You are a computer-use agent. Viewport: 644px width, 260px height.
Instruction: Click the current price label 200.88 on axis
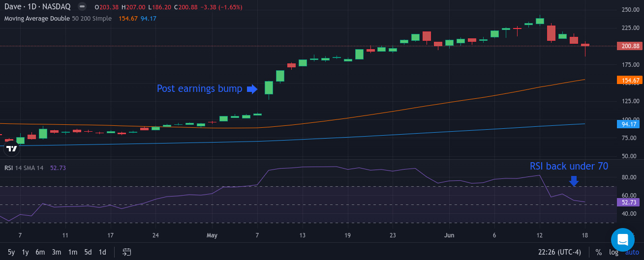coord(630,46)
